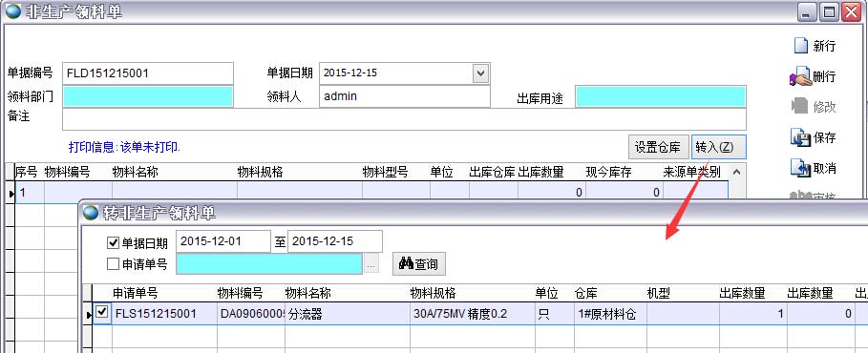
Task: Enable the 申请单号 filter checkbox
Action: pos(113,264)
